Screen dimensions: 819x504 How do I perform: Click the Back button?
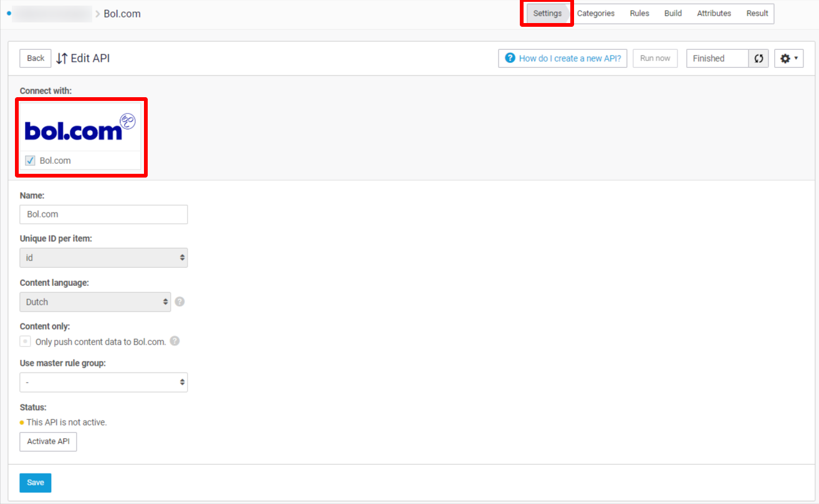pyautogui.click(x=36, y=59)
